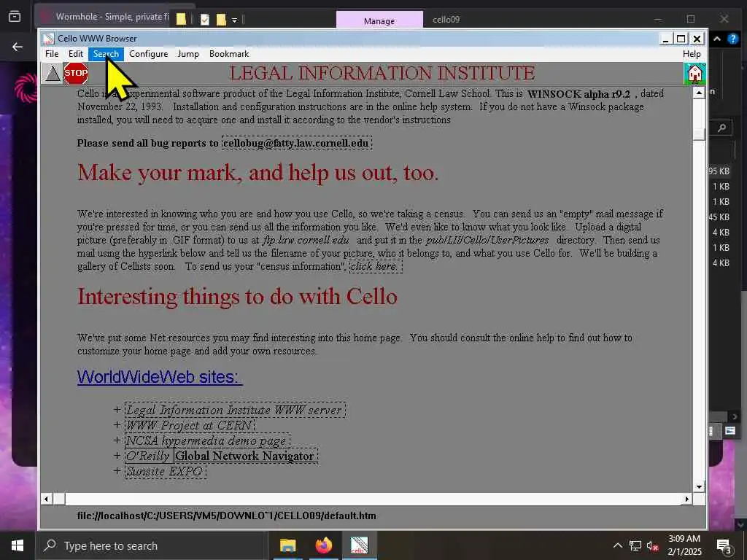Screen dimensions: 747x560
Task: Select the Manage ribbon tab
Action: (x=379, y=20)
